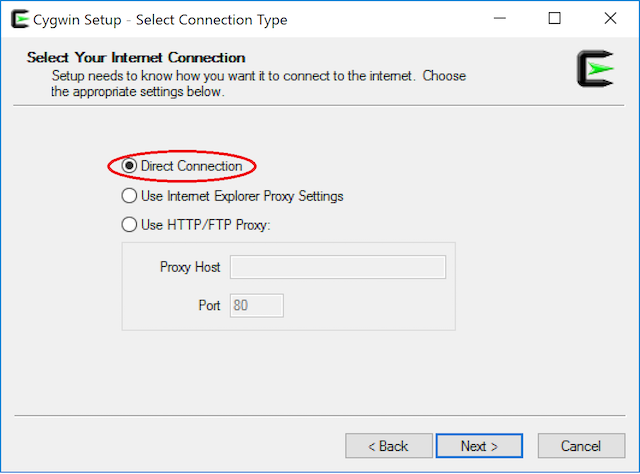The height and width of the screenshot is (474, 640).
Task: Go back with the Back button
Action: 388,446
